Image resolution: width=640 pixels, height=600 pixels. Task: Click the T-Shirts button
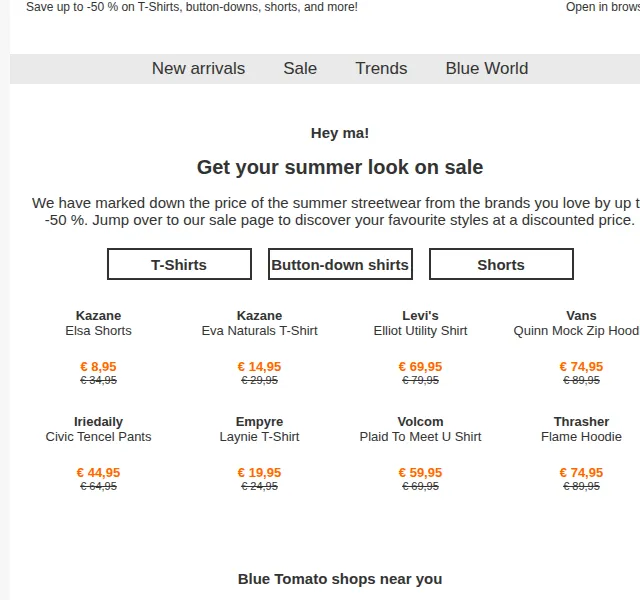click(179, 264)
